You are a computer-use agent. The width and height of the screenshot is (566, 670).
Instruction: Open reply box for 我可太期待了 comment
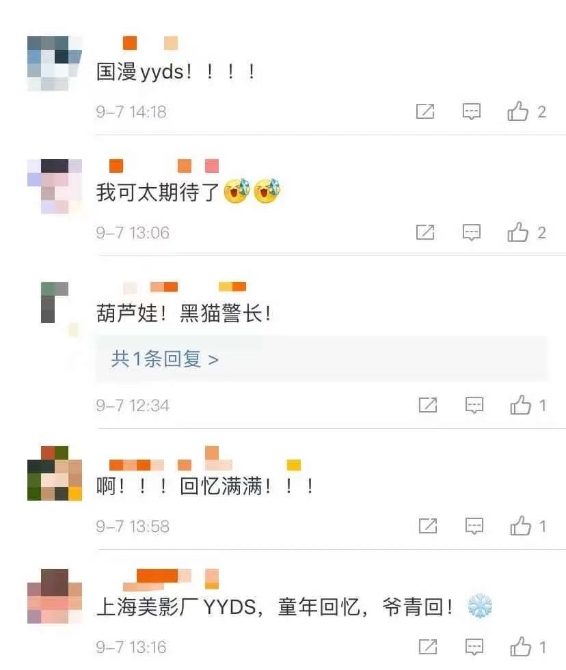click(x=472, y=232)
